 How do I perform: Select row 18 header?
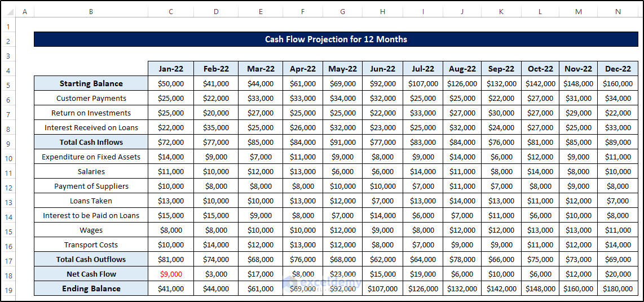click(x=8, y=274)
